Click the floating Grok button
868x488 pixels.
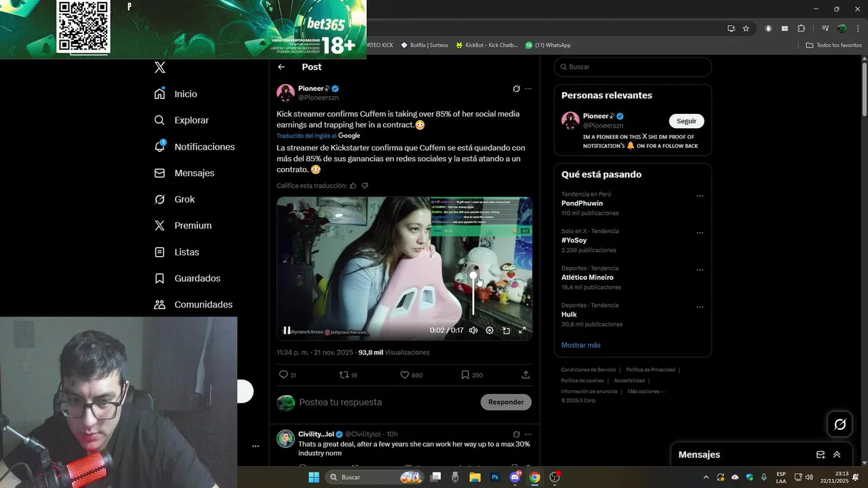pyautogui.click(x=840, y=424)
